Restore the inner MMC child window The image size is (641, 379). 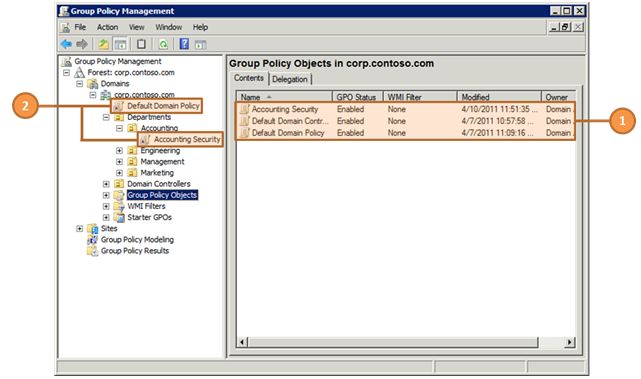(565, 27)
